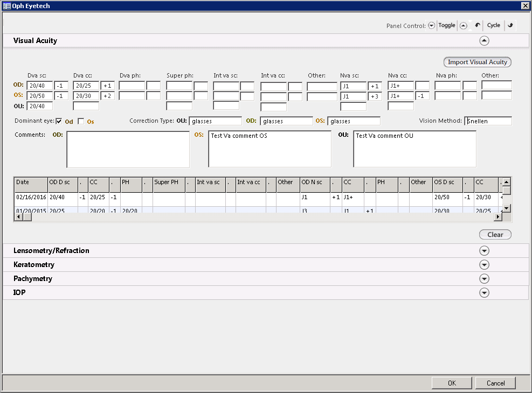Click the Vision Method Snellen field

[488, 121]
